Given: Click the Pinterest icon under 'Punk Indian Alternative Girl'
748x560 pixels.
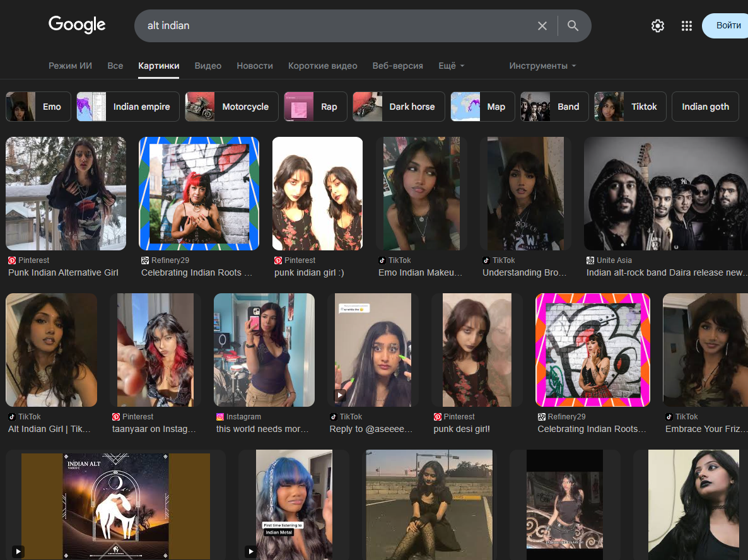Looking at the screenshot, I should pyautogui.click(x=11, y=260).
